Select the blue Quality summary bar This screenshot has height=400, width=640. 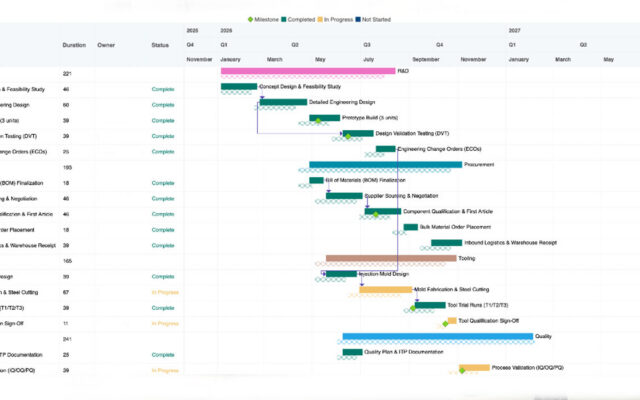[438, 336]
